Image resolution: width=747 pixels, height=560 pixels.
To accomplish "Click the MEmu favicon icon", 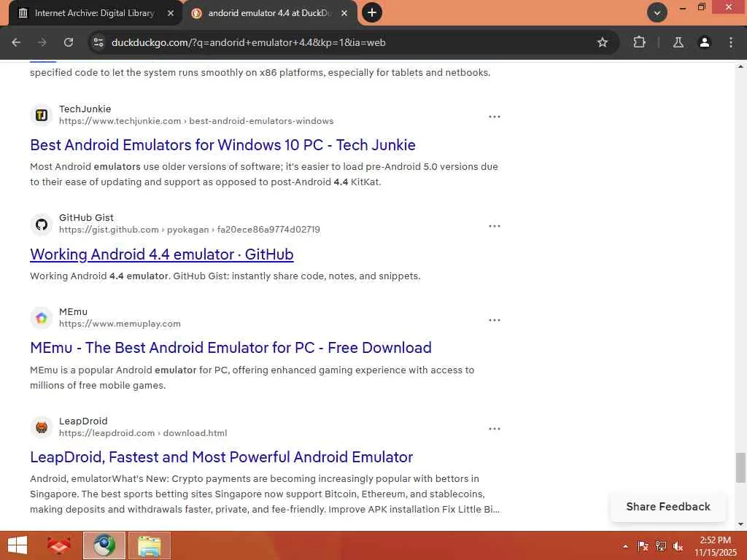I will (x=42, y=318).
